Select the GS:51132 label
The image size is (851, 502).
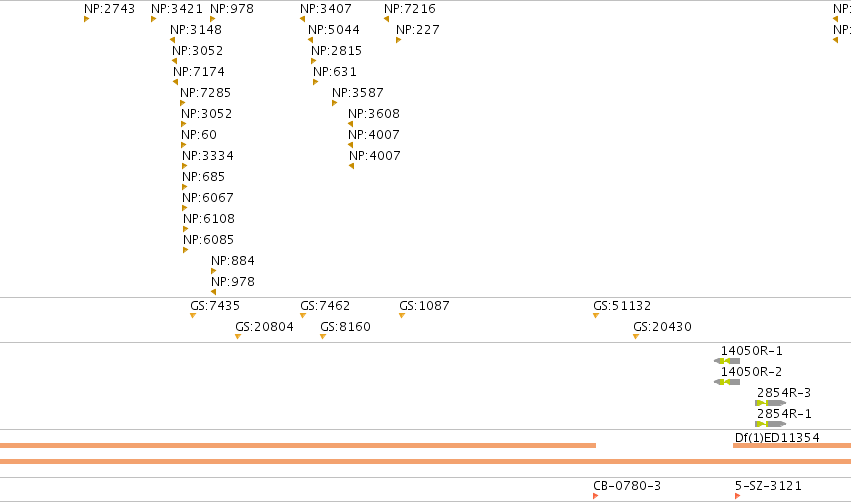pyautogui.click(x=622, y=306)
